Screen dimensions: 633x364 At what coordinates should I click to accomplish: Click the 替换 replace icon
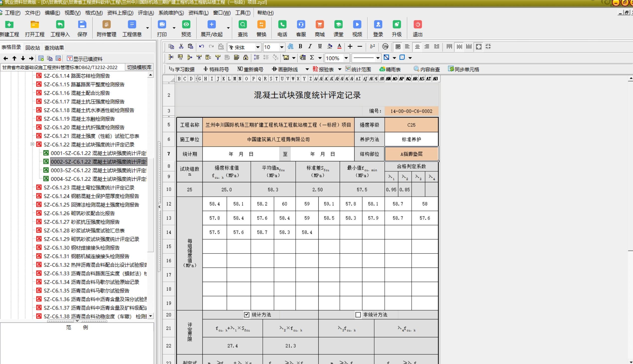(261, 24)
